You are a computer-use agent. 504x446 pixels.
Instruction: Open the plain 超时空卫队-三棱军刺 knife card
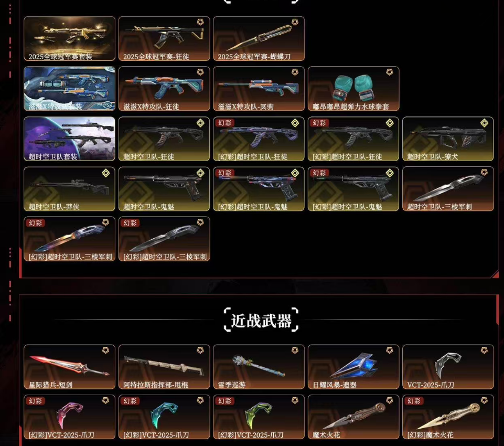pyautogui.click(x=448, y=189)
